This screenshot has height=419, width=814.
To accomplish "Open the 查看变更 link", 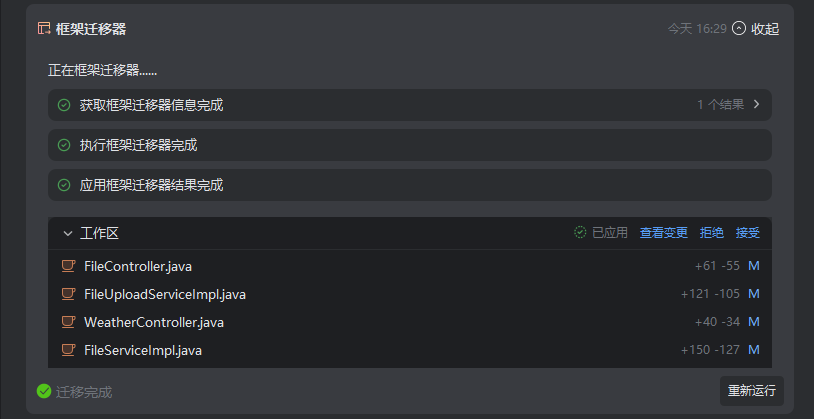I will [x=664, y=233].
